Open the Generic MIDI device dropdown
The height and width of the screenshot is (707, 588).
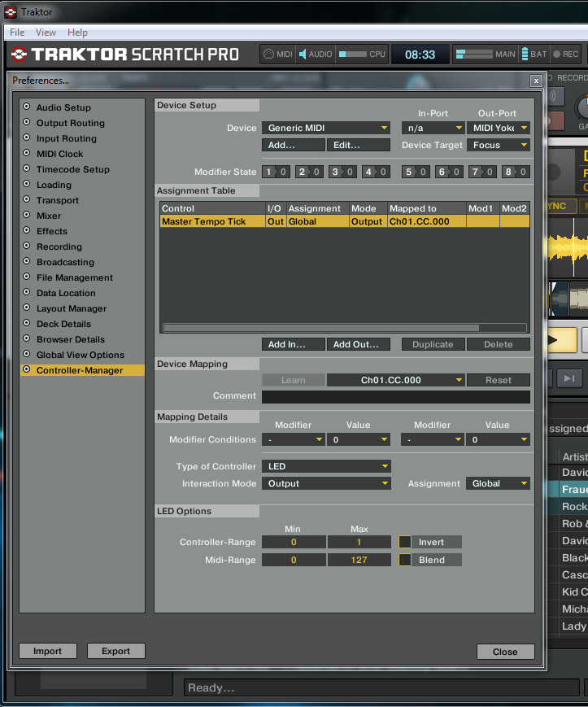[326, 128]
